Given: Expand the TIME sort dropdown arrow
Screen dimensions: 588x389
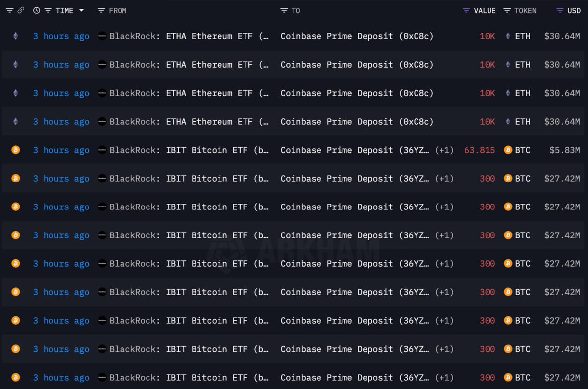Looking at the screenshot, I should [81, 10].
